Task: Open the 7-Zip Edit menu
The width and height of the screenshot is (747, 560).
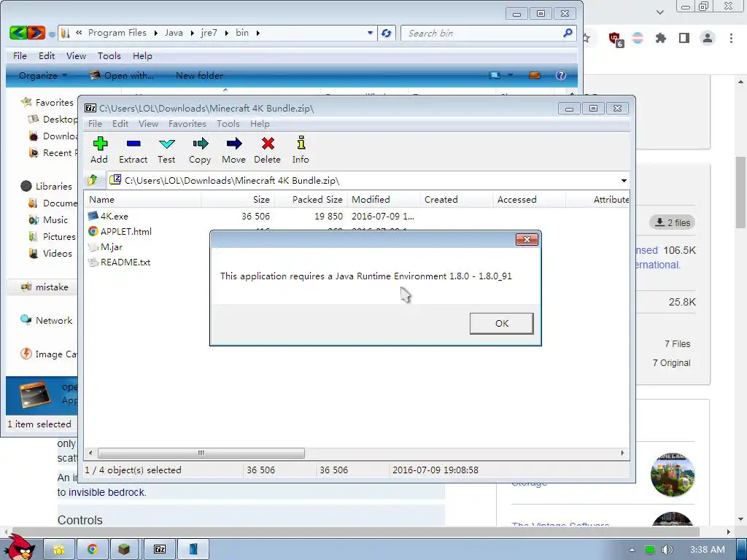Action: [x=120, y=124]
